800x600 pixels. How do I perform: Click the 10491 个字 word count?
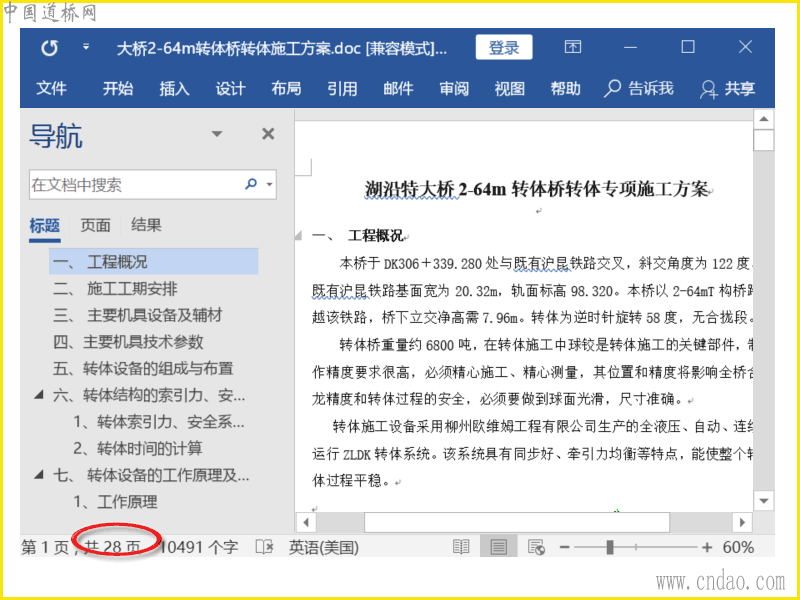pyautogui.click(x=199, y=547)
